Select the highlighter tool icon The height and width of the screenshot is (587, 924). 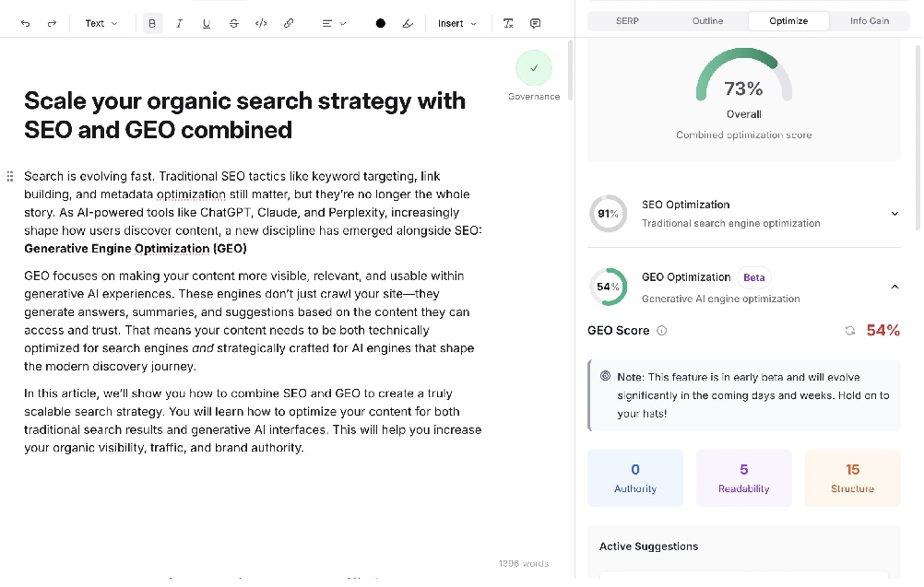tap(408, 23)
